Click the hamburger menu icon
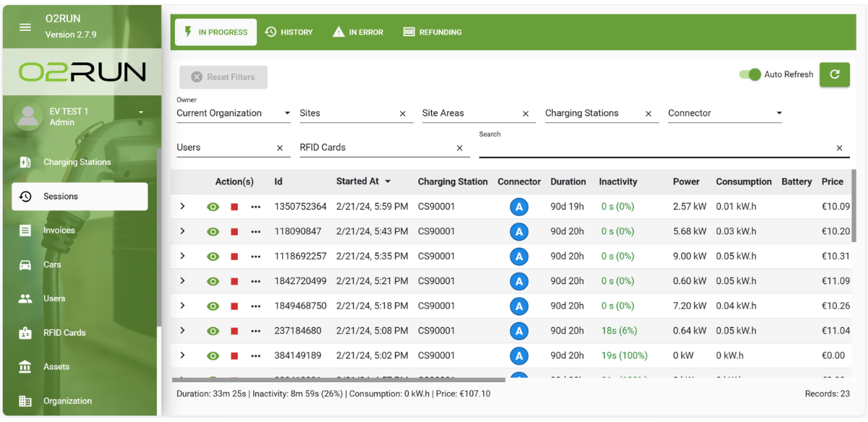Viewport: 868px width, 422px height. [25, 27]
